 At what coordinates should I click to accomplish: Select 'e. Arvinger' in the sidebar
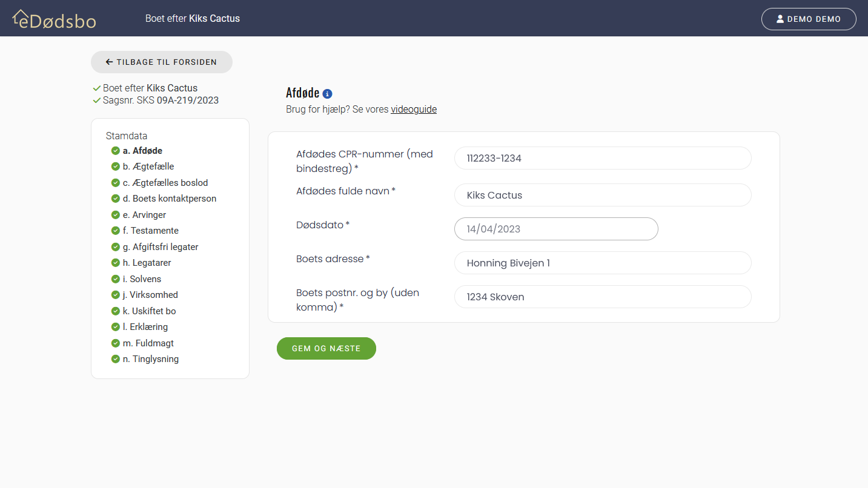[x=144, y=215]
